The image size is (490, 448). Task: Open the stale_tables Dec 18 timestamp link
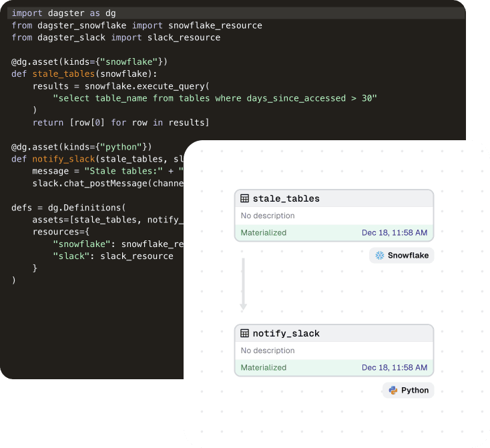point(394,233)
